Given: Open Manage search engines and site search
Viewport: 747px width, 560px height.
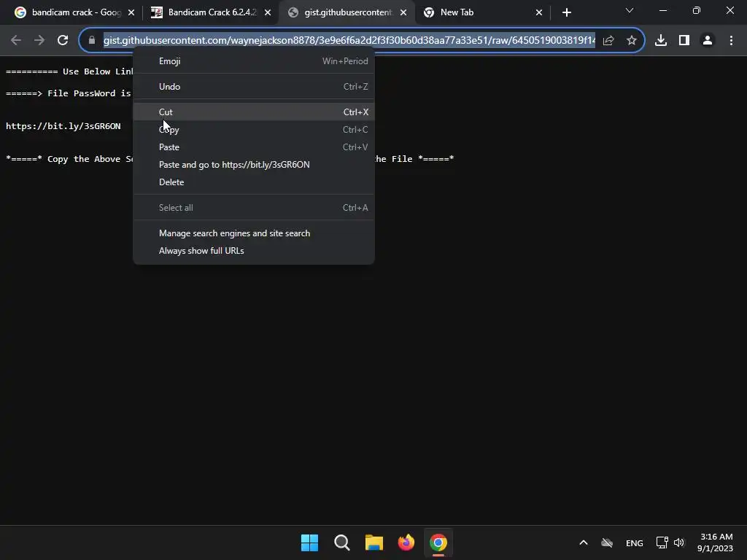Looking at the screenshot, I should coord(254,233).
